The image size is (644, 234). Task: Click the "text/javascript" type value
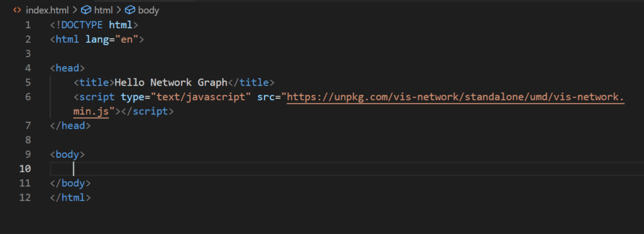click(201, 97)
